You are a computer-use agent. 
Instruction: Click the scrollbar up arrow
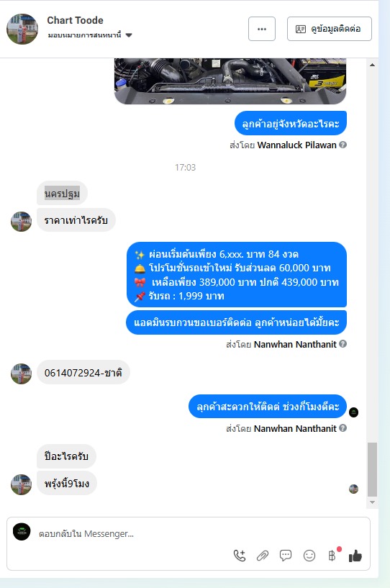pyautogui.click(x=372, y=65)
